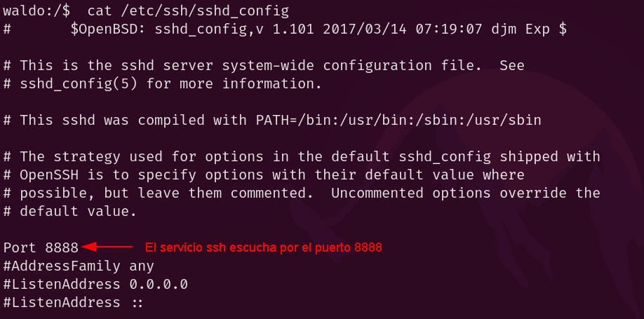Click the red arrow pointing at Port 8888
Image resolution: width=644 pixels, height=319 pixels.
click(107, 247)
